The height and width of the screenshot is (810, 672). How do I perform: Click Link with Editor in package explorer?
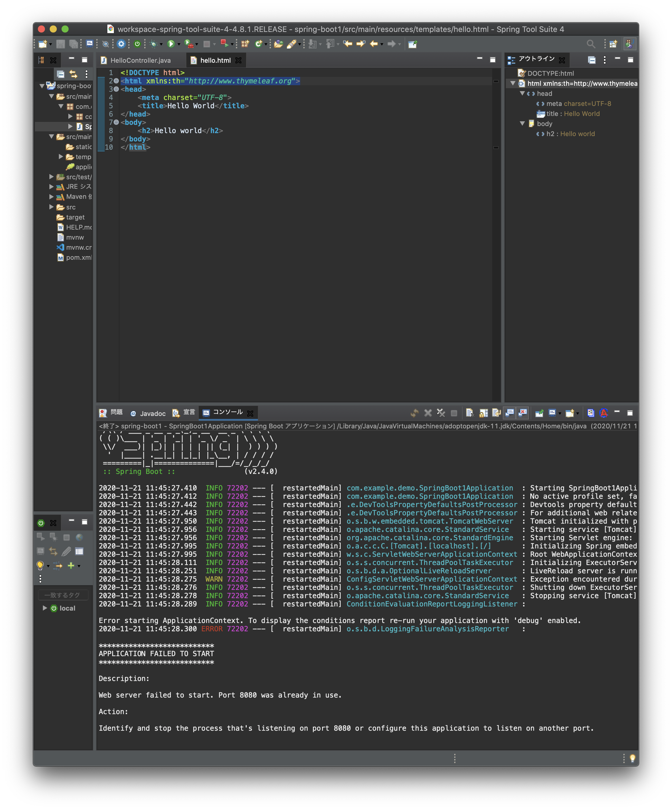tap(73, 74)
